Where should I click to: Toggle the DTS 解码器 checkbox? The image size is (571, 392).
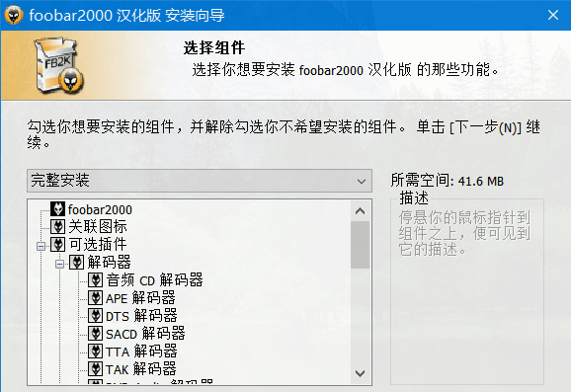[x=96, y=316]
